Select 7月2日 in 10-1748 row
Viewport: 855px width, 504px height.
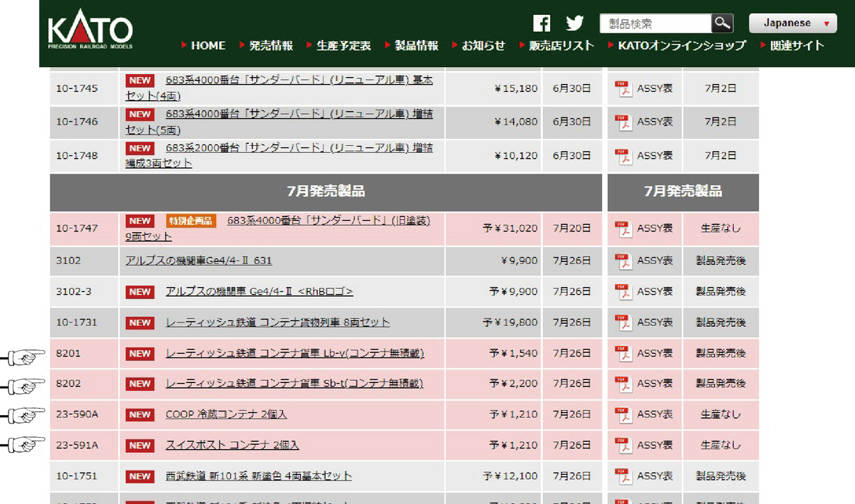pos(720,155)
